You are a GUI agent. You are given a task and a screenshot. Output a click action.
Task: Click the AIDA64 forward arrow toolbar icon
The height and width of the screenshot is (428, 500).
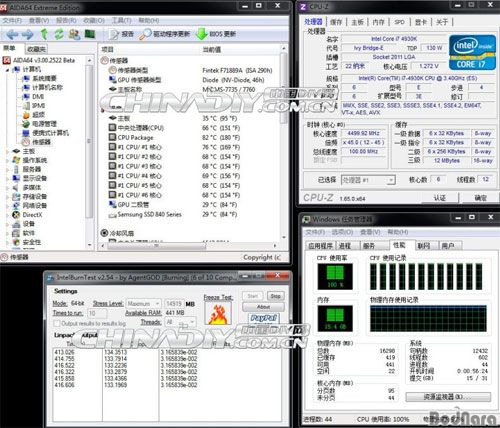[x=28, y=34]
